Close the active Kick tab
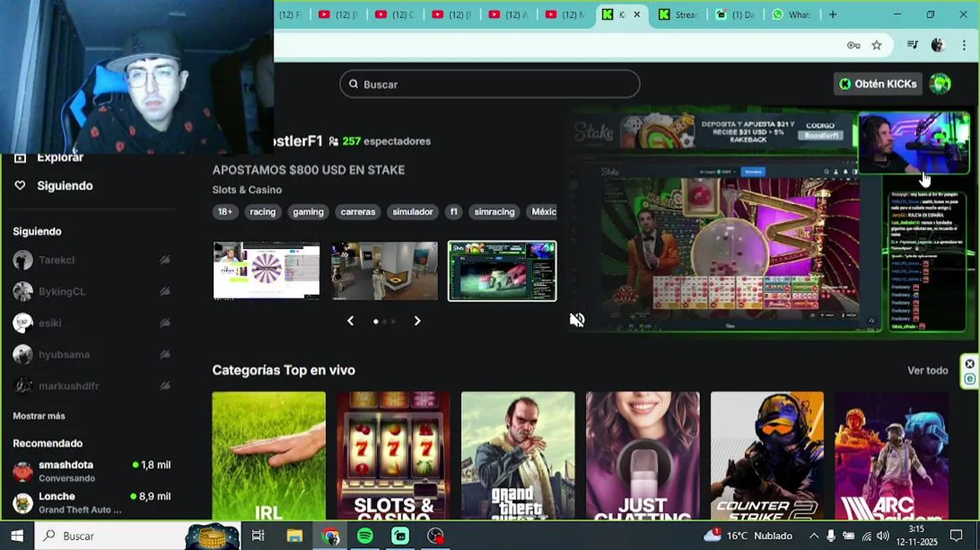 coord(637,15)
